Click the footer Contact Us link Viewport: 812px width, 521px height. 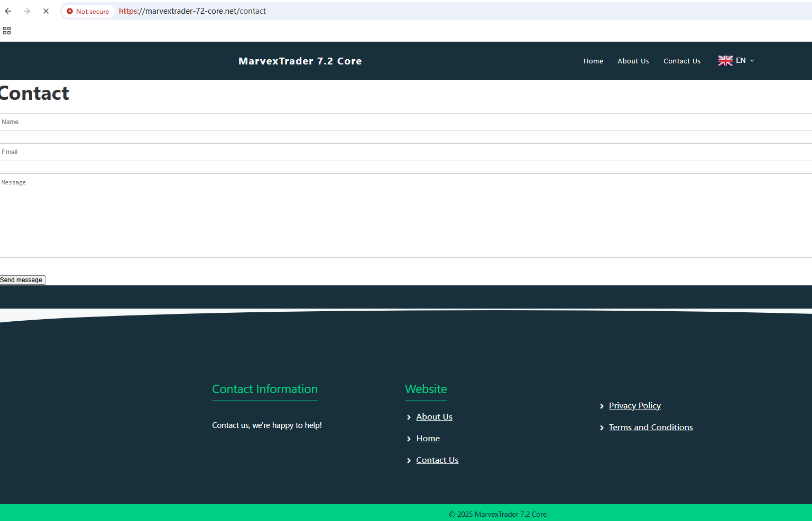[x=437, y=460]
